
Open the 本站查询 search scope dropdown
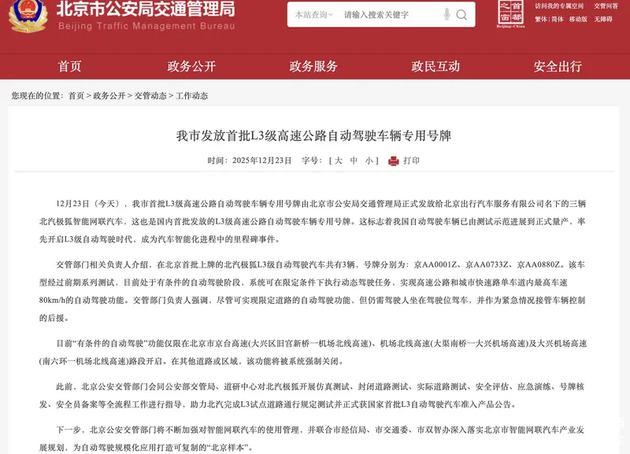pos(313,16)
